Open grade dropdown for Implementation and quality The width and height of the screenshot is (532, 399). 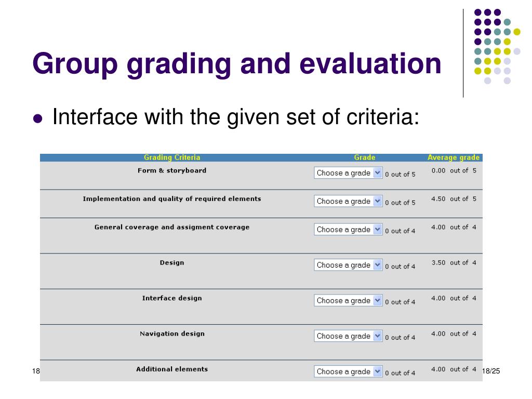(348, 201)
